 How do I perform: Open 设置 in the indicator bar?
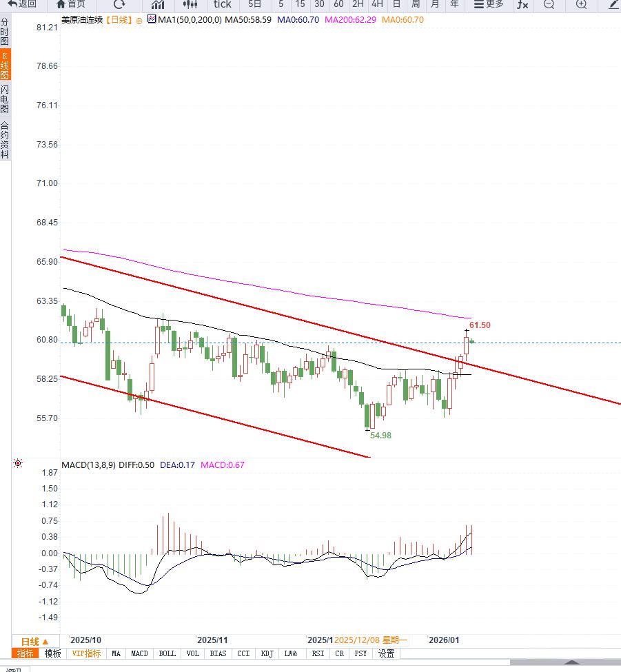tap(386, 653)
